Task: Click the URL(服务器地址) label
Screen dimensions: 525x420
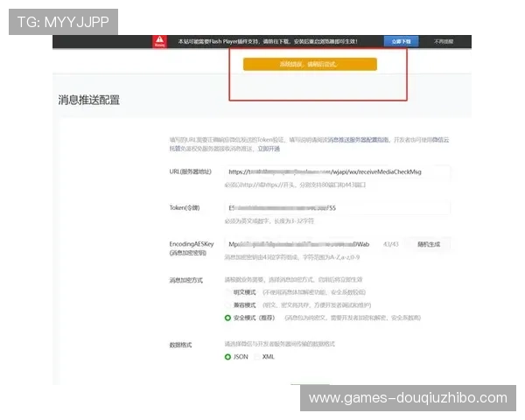Action: coord(190,171)
